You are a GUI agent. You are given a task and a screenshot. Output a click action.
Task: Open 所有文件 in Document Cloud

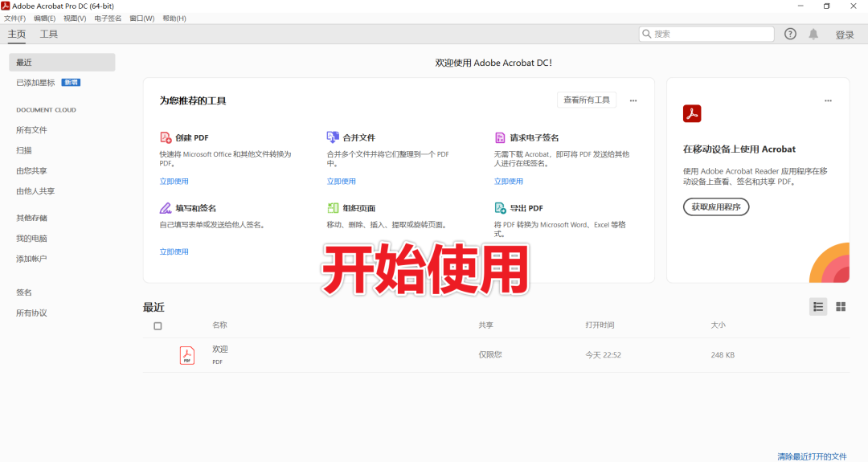pyautogui.click(x=31, y=130)
